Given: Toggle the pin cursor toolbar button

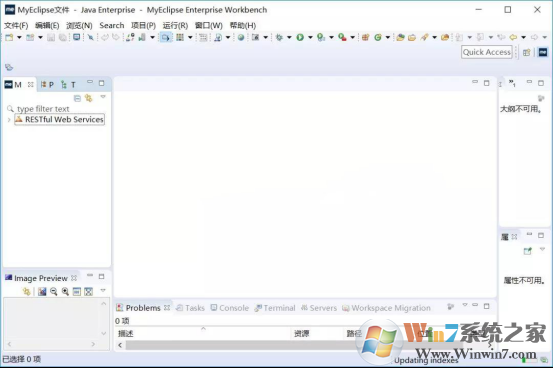Looking at the screenshot, I should point(91,37).
